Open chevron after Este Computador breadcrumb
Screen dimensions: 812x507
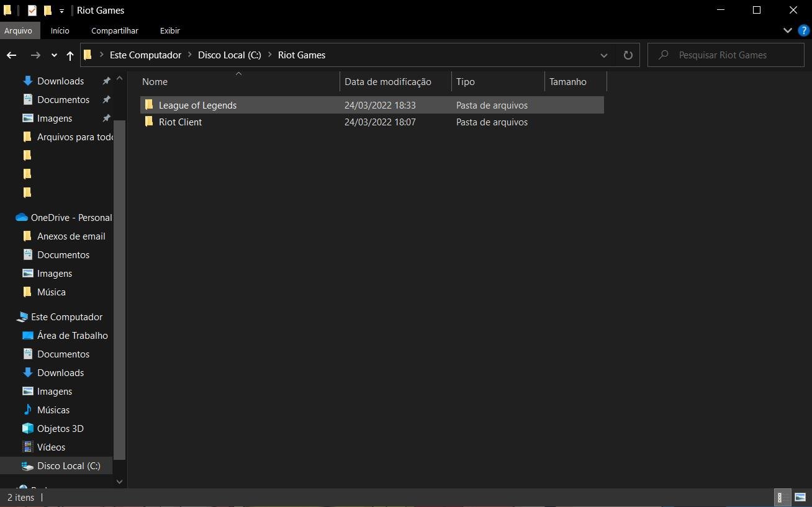pos(190,55)
